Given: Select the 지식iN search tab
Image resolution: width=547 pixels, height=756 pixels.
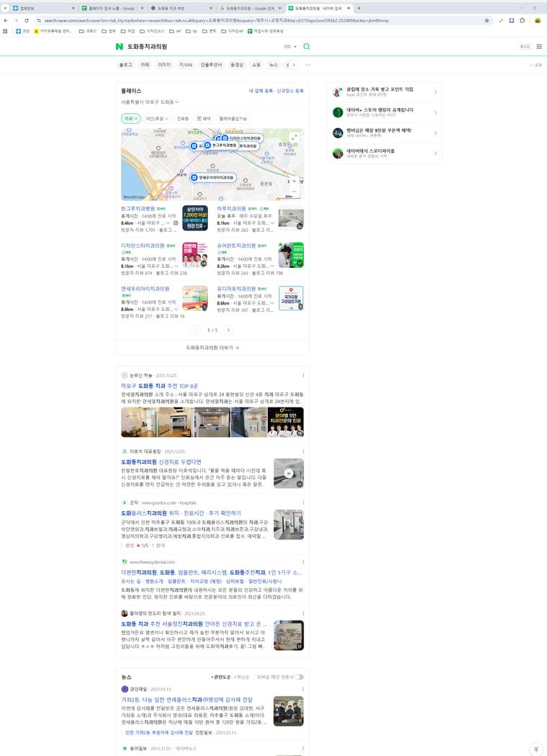Looking at the screenshot, I should 186,65.
